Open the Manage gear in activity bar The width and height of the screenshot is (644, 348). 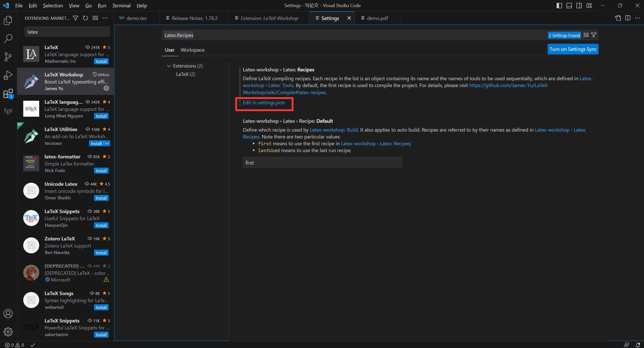pyautogui.click(x=8, y=332)
